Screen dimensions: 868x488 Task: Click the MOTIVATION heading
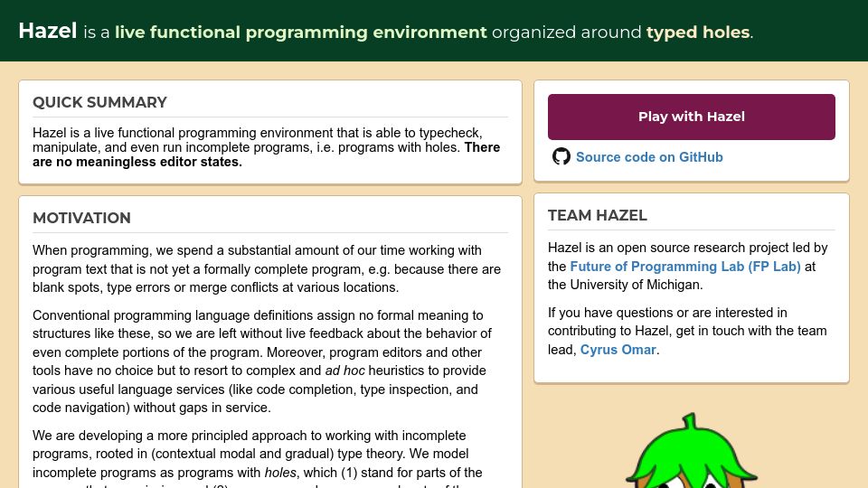[x=82, y=218]
